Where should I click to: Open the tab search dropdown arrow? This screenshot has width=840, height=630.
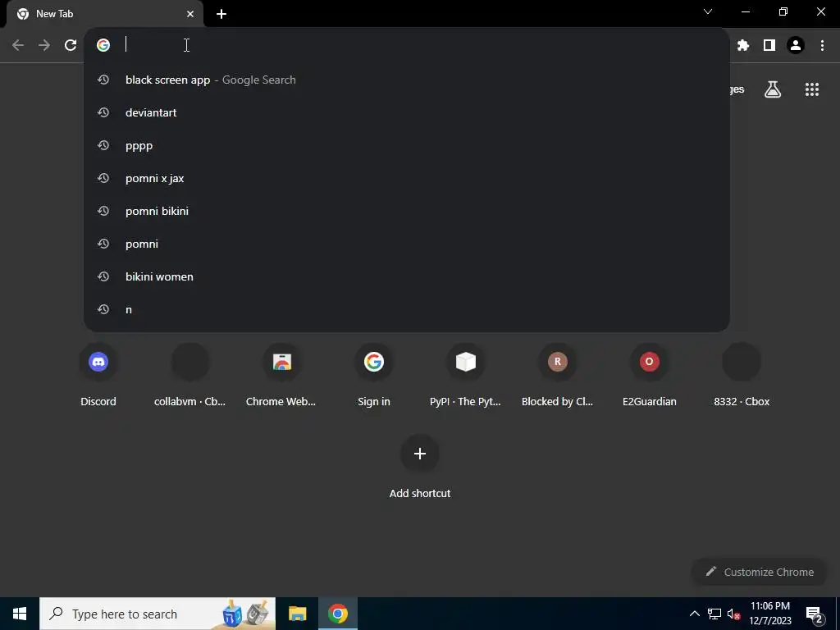click(708, 11)
